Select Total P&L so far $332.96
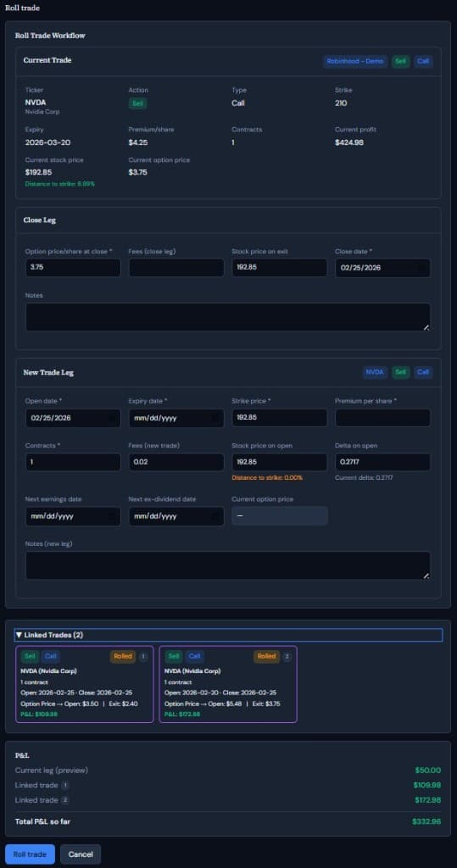Screen dimensions: 457x868 426,821
